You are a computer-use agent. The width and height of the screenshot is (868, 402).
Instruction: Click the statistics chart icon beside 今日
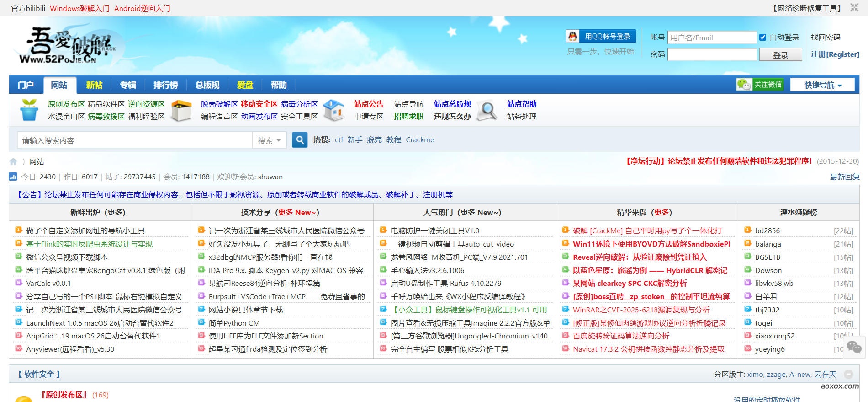point(13,177)
